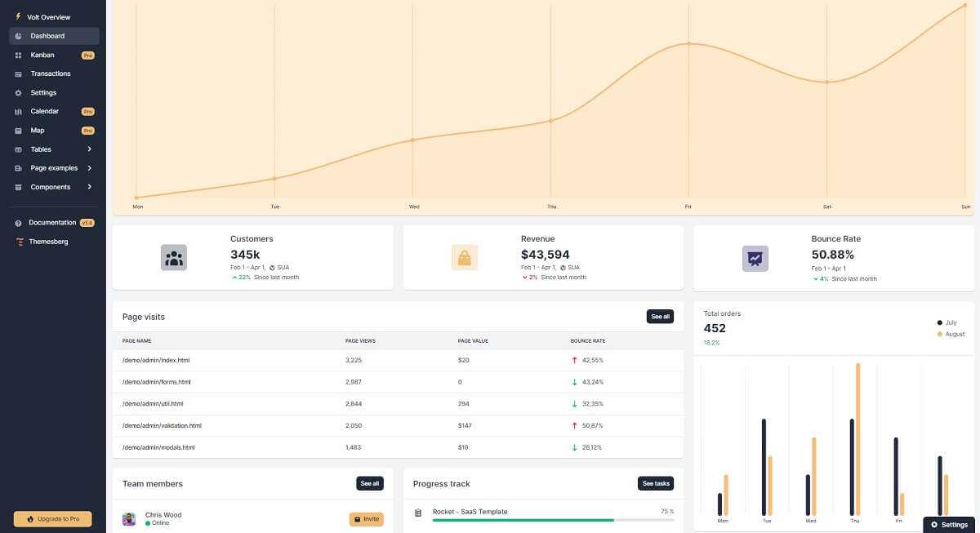This screenshot has width=980, height=533.
Task: Click the August orange legend dot
Action: click(940, 334)
